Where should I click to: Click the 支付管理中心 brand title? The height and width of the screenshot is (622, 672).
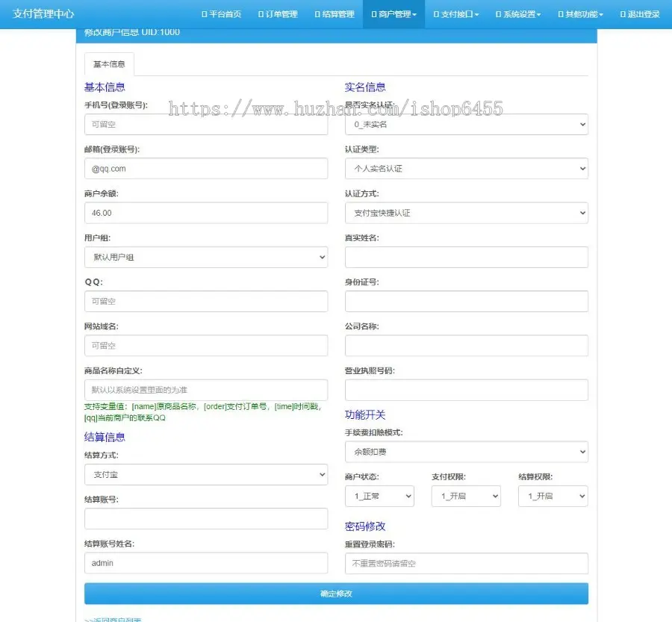click(x=43, y=13)
